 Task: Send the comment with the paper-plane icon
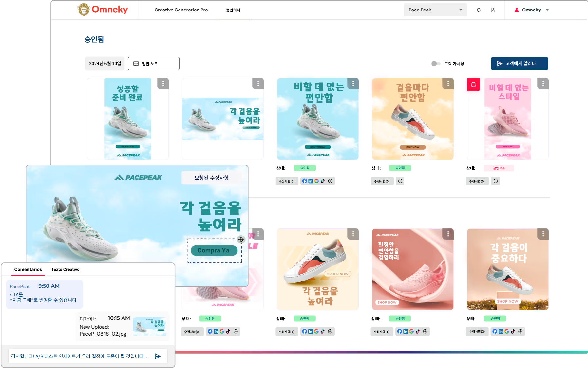pos(158,356)
